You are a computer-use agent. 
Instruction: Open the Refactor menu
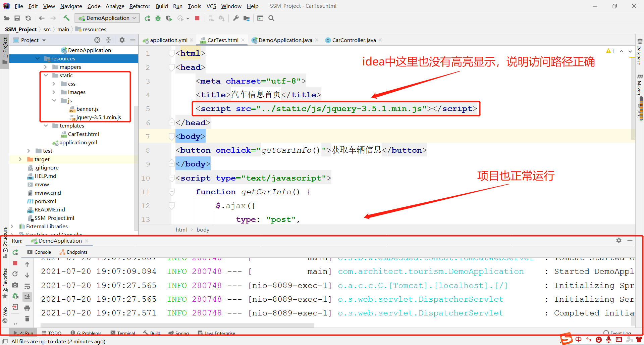click(x=140, y=6)
